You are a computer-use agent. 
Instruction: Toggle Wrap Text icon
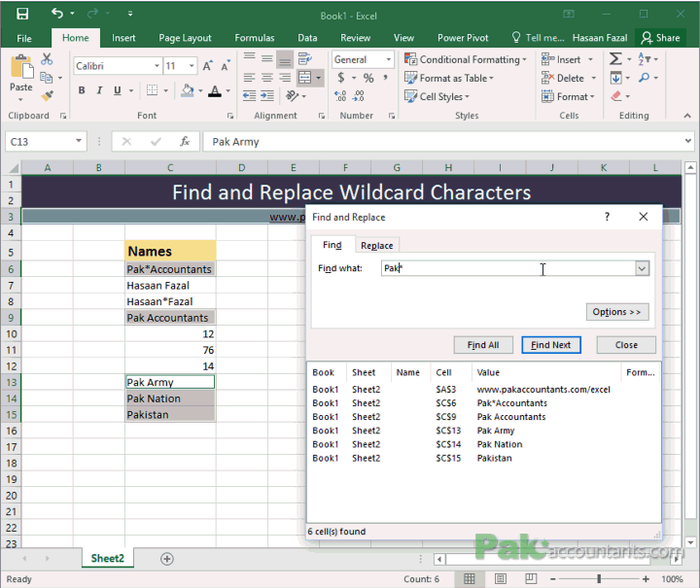(x=305, y=58)
